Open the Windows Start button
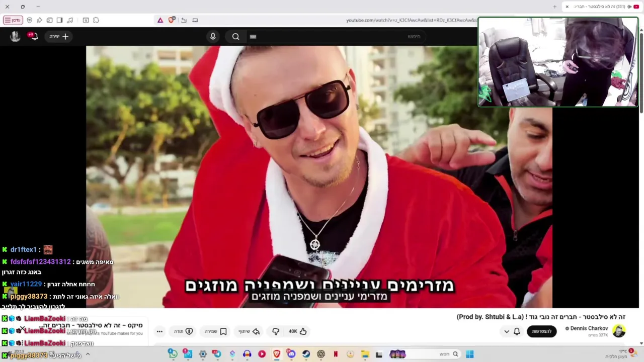Viewport: 644px width, 362px height. 469,354
